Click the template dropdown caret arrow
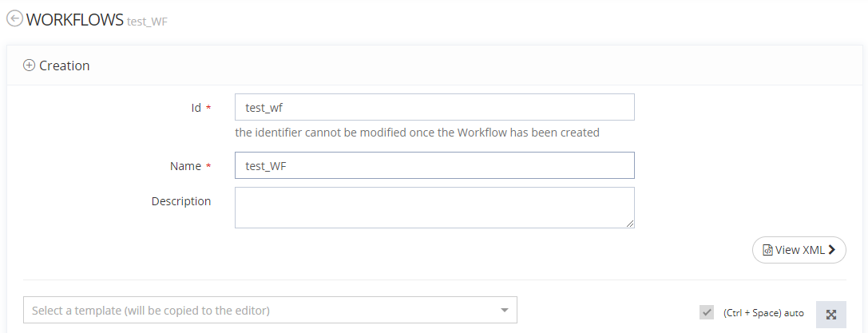Screen dimensions: 868x333 pos(504,311)
